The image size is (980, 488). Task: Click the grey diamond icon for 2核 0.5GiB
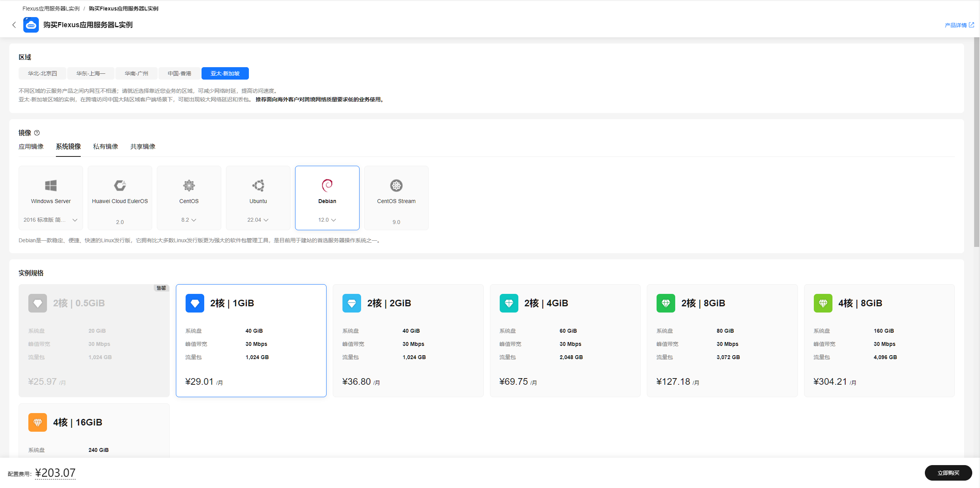(38, 303)
